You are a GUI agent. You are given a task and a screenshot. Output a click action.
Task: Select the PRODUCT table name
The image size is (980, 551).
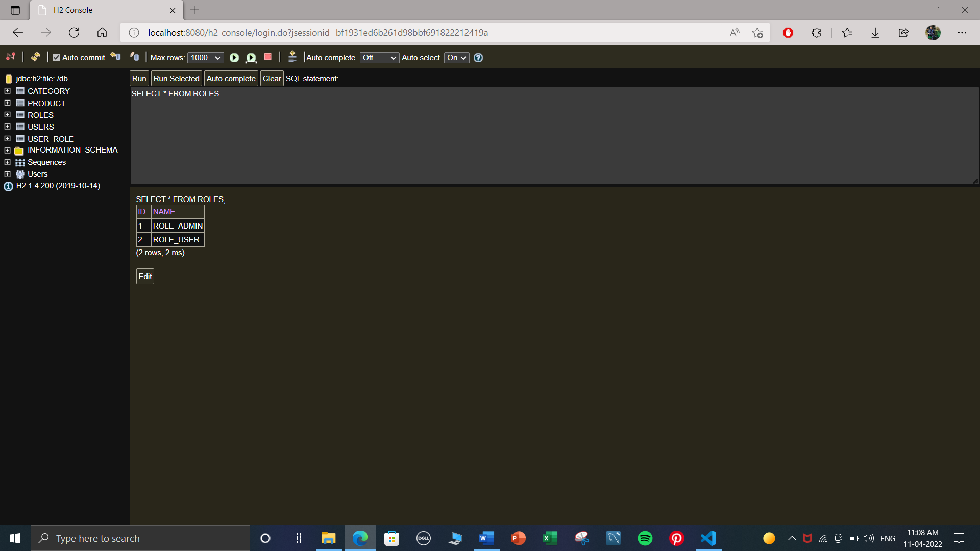point(46,103)
